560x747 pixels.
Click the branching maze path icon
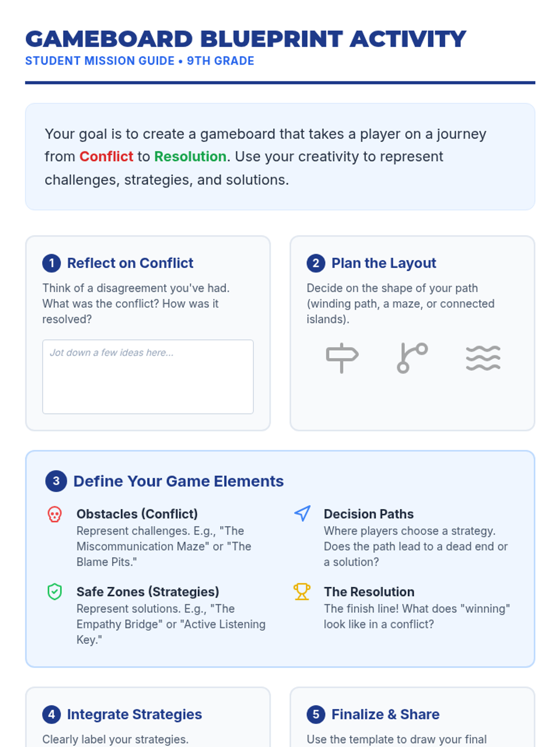(x=412, y=358)
